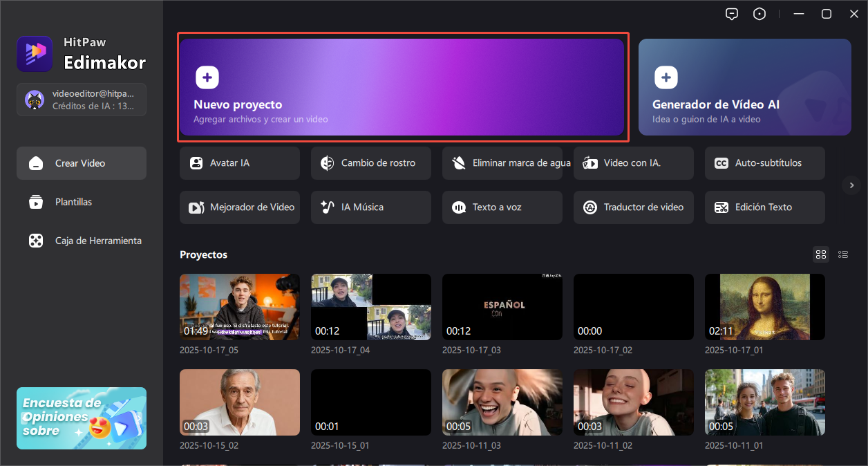Open the Avatar IA tool

click(239, 163)
